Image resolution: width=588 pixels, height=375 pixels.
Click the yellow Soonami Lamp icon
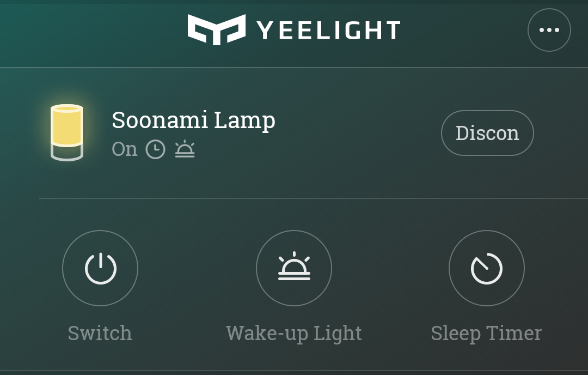pos(67,126)
